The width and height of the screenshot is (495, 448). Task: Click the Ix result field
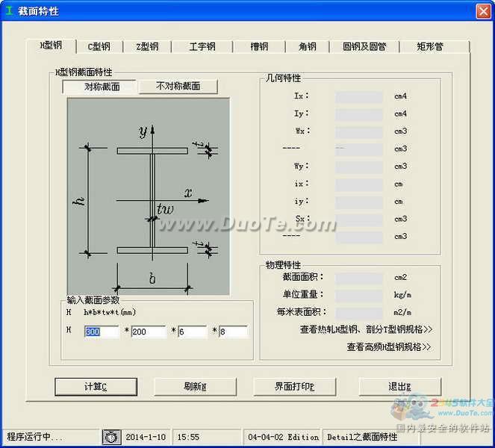(x=359, y=96)
